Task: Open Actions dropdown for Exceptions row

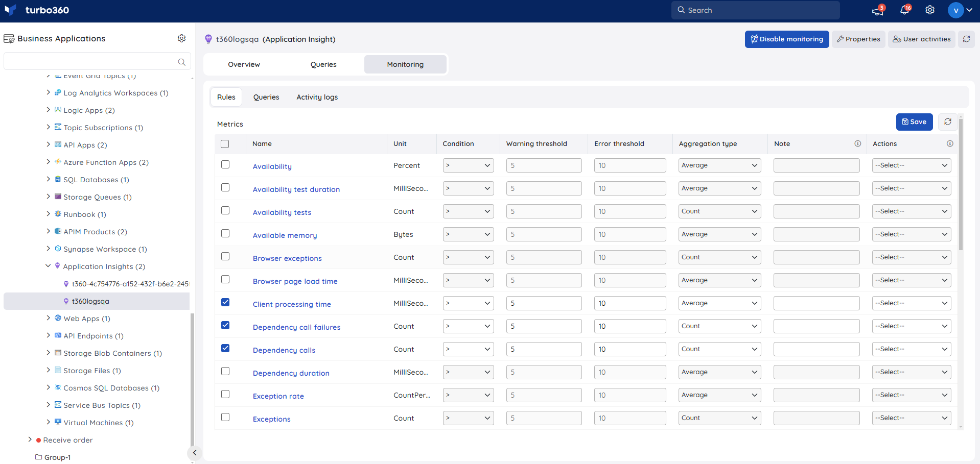Action: (912, 418)
